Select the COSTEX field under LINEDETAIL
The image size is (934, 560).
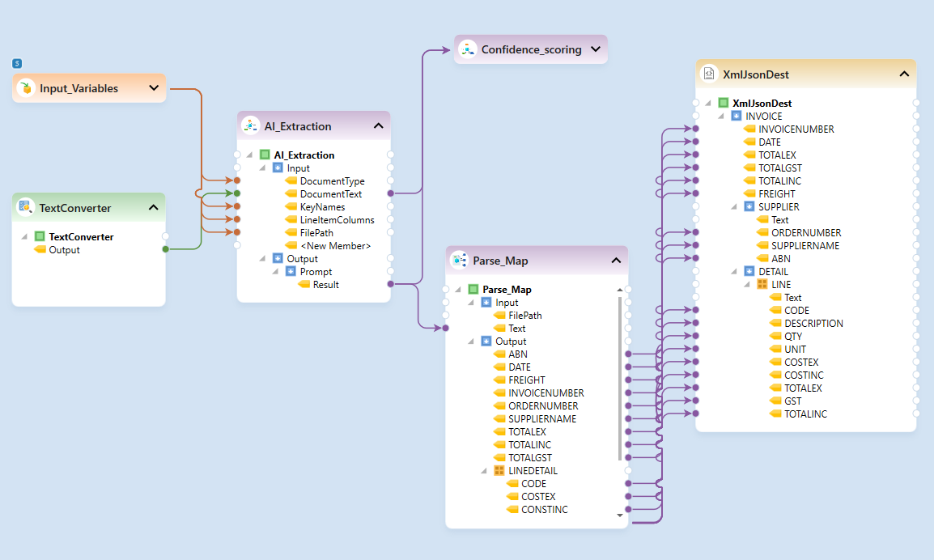coord(538,496)
